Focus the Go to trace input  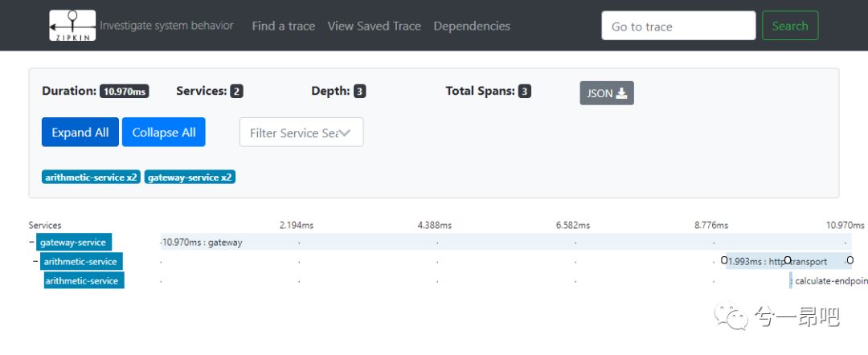click(678, 26)
